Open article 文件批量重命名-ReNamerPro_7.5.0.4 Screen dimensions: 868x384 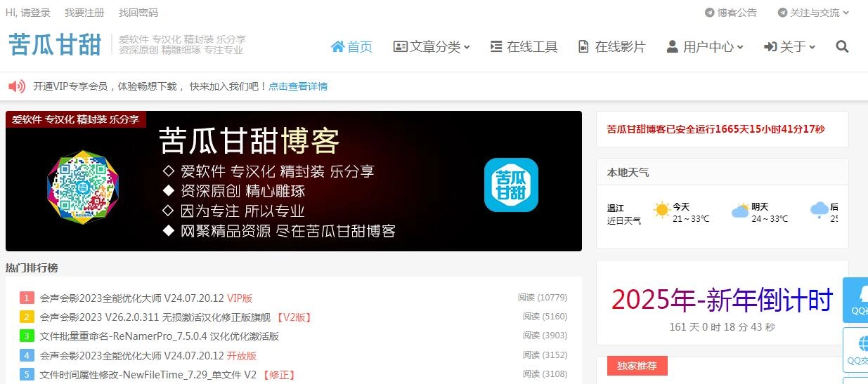(160, 336)
